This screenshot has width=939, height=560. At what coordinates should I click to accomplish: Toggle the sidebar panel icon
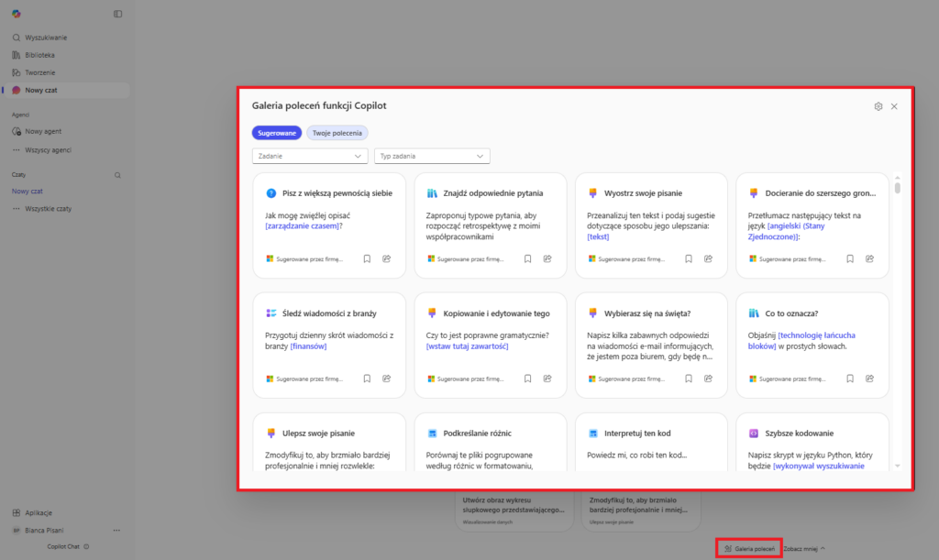117,14
